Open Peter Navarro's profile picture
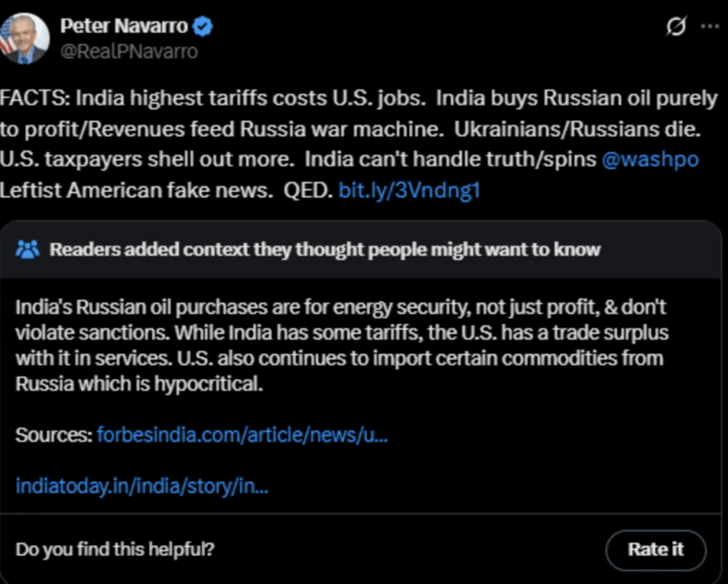The height and width of the screenshot is (584, 728). (x=25, y=39)
